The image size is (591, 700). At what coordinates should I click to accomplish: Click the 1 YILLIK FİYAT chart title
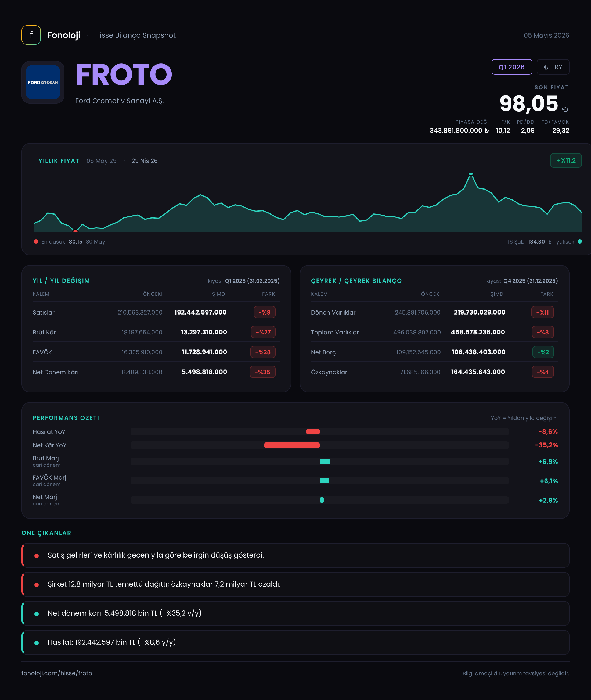[x=56, y=160]
